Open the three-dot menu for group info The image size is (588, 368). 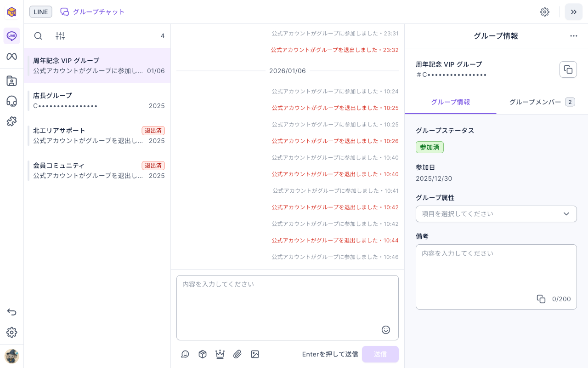point(574,36)
